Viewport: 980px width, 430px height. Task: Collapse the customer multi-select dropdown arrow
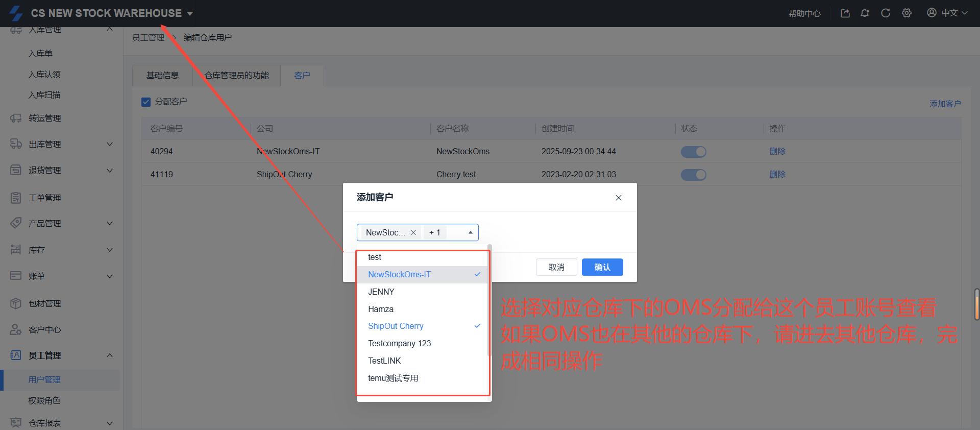(x=470, y=232)
